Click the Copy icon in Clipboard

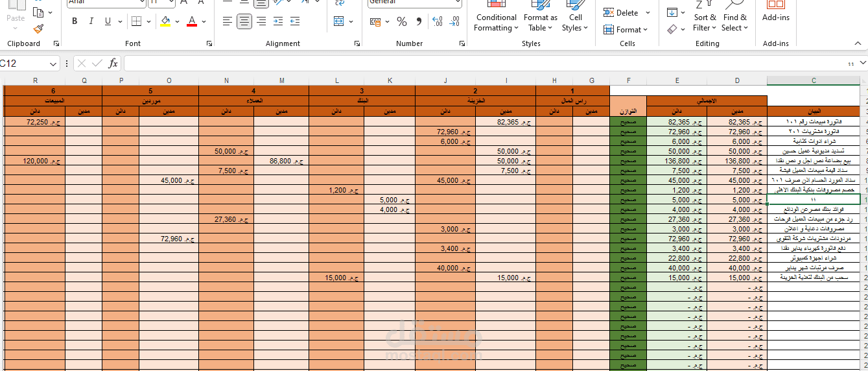38,12
